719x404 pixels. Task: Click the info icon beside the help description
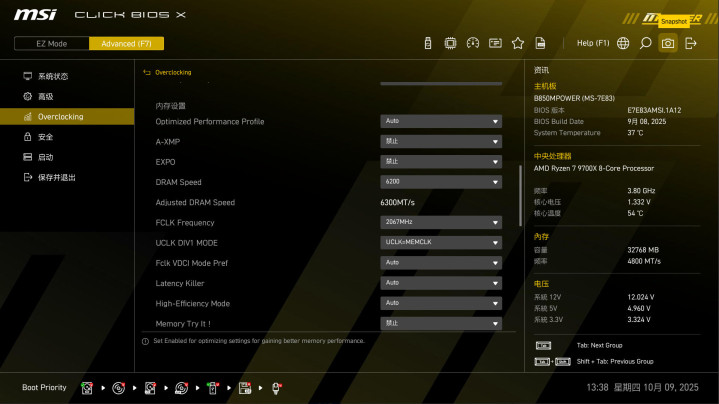coord(145,341)
